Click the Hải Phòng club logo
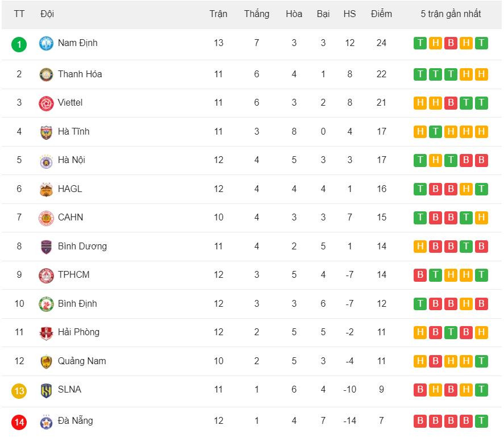504x438 pixels. pyautogui.click(x=46, y=333)
